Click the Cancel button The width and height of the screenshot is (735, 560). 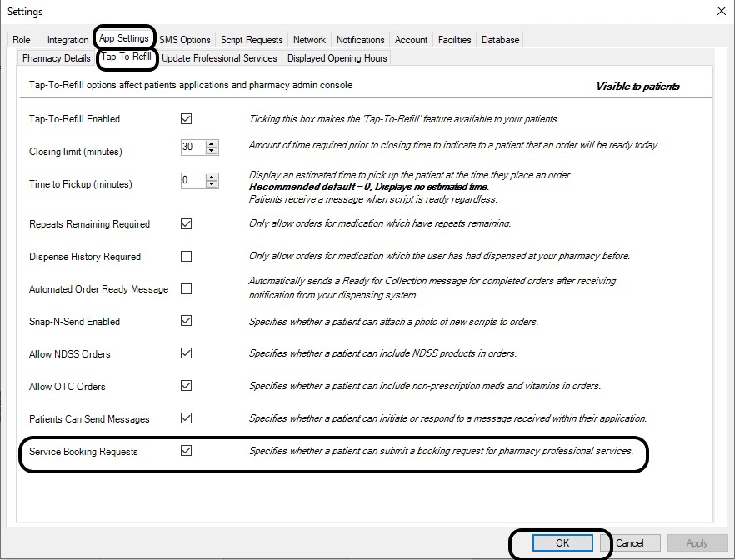(x=629, y=543)
